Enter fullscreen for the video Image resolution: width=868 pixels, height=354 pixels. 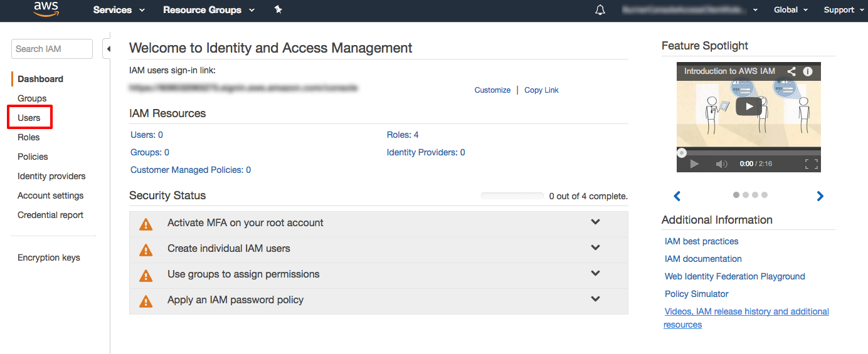pos(812,164)
